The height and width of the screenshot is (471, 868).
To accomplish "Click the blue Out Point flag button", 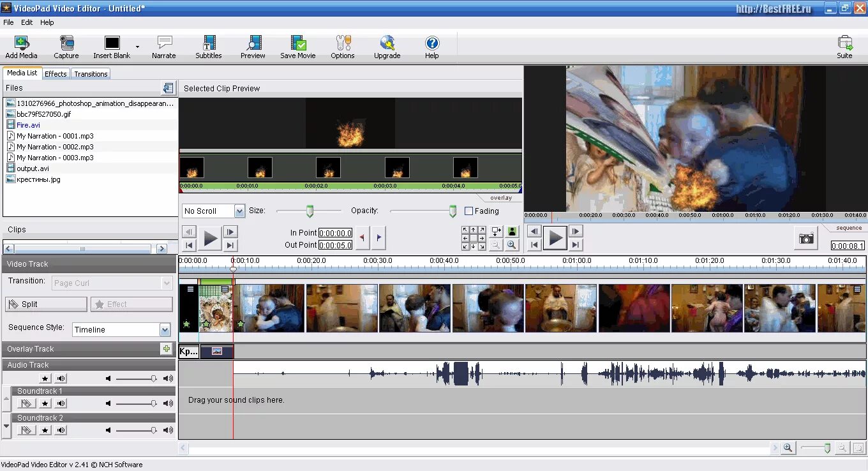I will coord(378,238).
